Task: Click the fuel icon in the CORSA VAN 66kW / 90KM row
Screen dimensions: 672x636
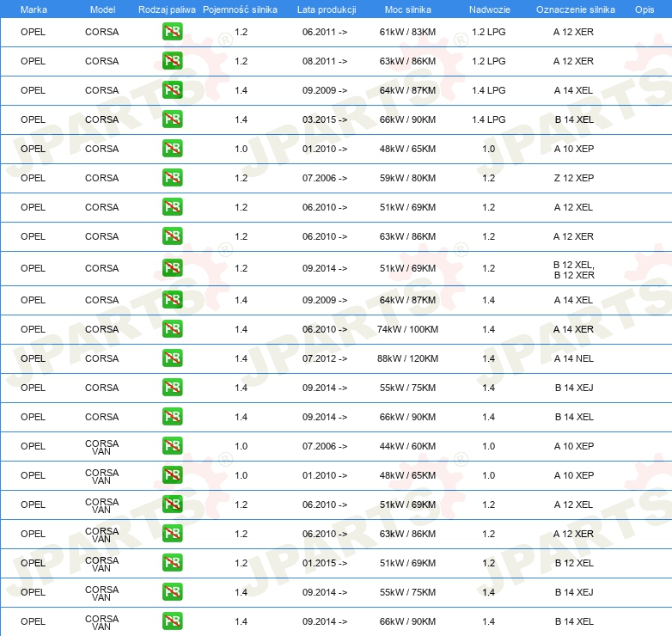Action: click(172, 621)
